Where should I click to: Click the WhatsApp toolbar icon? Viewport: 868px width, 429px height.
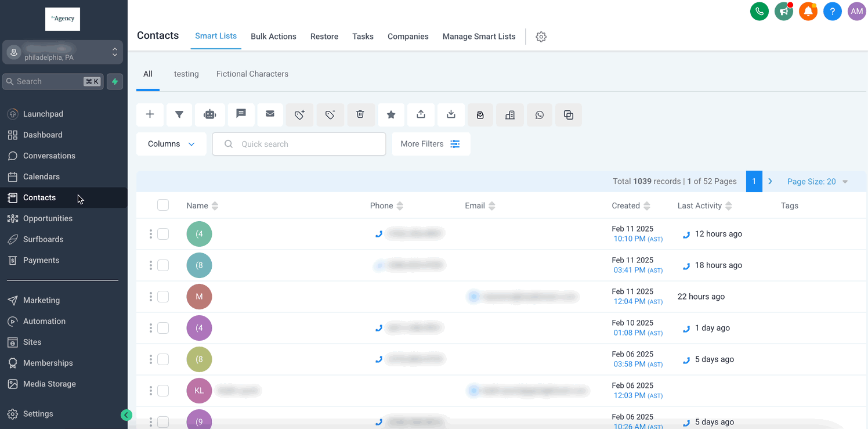540,114
